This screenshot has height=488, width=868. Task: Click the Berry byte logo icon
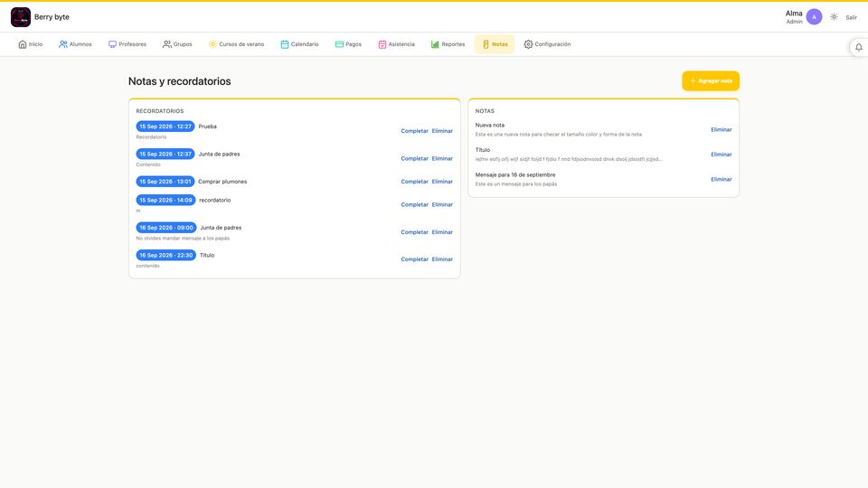21,17
